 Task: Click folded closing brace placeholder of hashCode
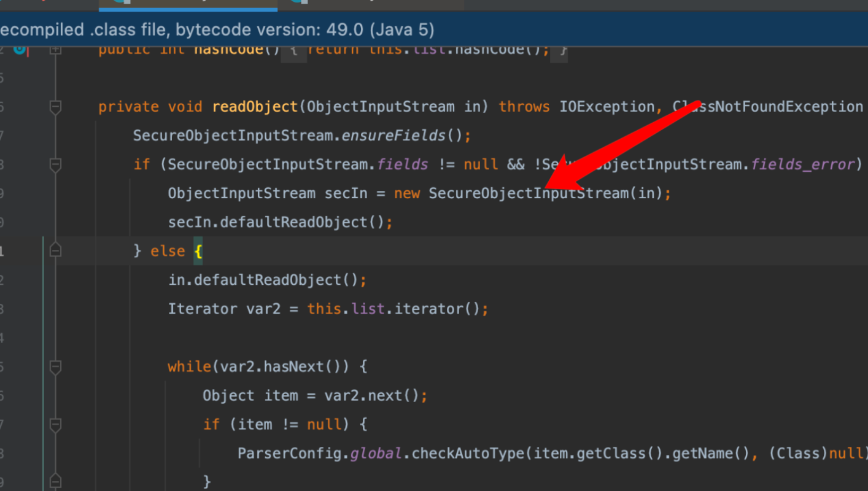559,50
